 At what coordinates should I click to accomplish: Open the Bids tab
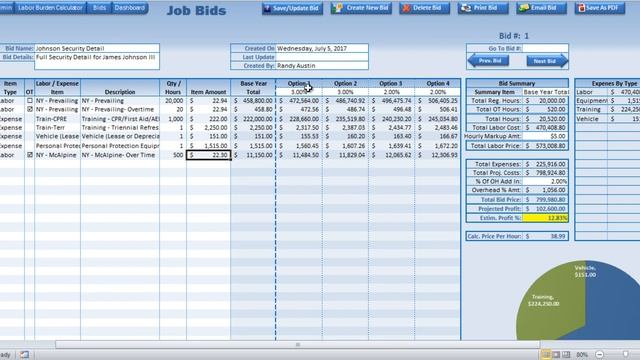99,8
